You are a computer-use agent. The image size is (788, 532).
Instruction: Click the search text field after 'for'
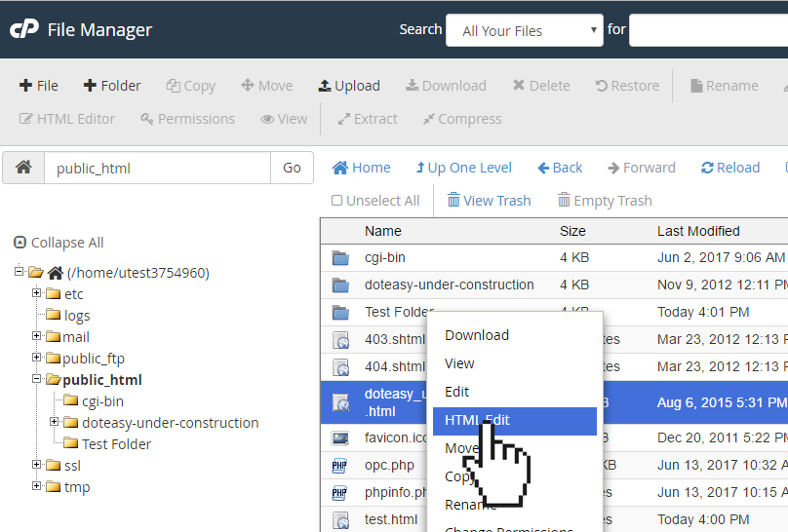(708, 30)
